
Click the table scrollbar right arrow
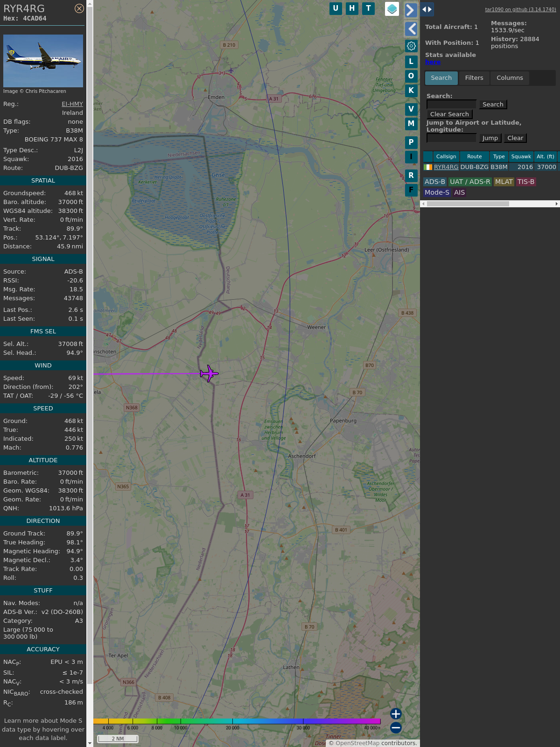tap(557, 204)
